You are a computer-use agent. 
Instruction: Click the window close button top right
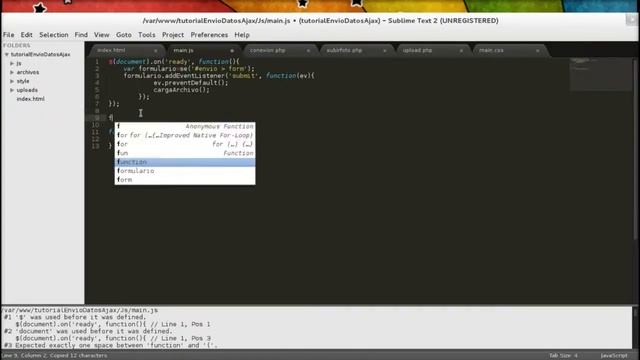(631, 19)
